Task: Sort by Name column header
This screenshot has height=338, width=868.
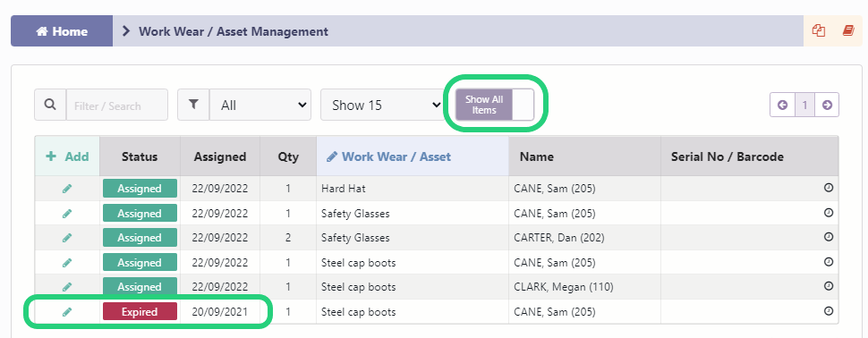Action: (584, 156)
